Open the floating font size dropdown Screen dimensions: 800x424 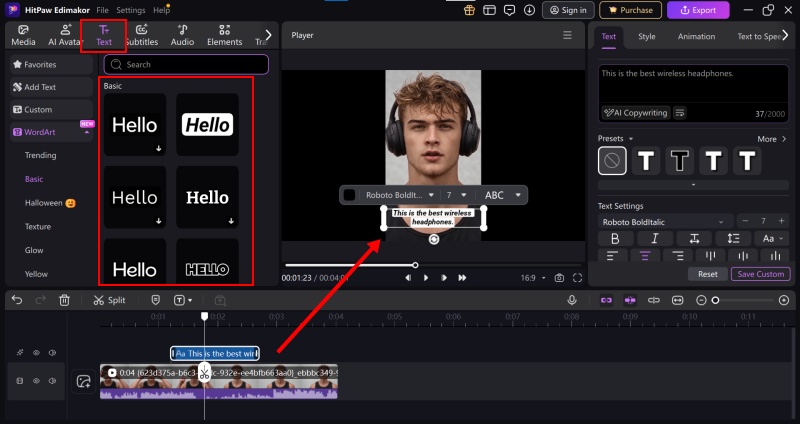click(x=456, y=195)
